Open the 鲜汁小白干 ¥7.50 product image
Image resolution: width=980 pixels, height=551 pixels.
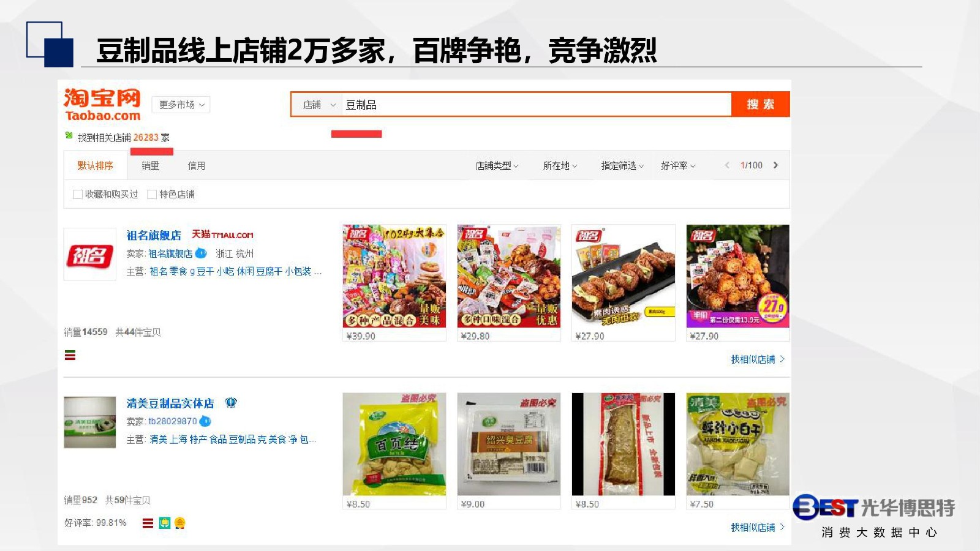[x=738, y=444]
